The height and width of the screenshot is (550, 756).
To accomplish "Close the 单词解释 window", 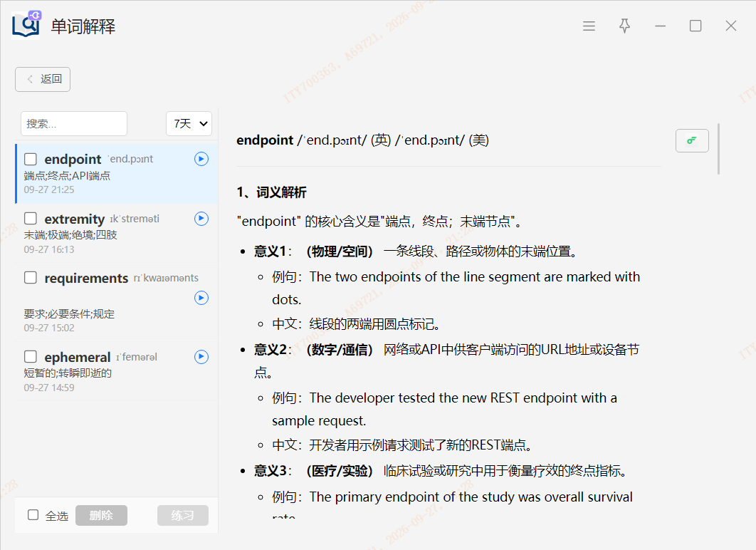I will click(731, 26).
